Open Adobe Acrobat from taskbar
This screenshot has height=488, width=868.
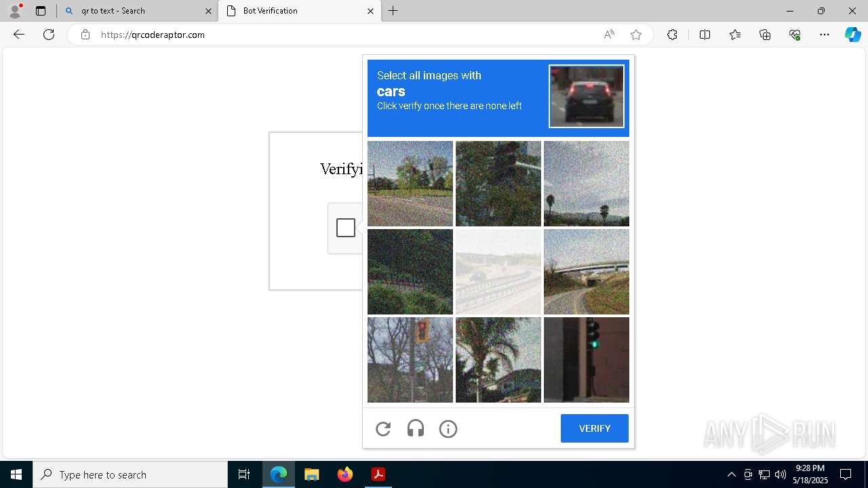point(378,474)
